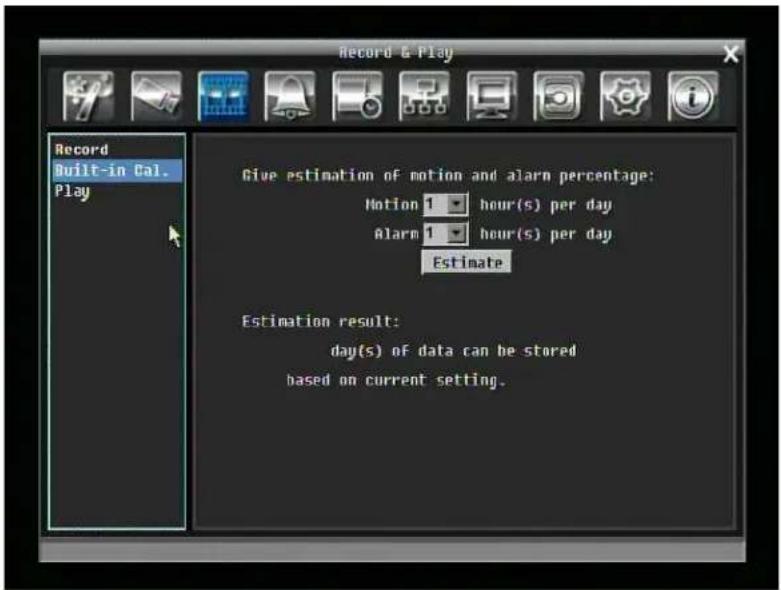This screenshot has height=590, width=781.
Task: Select Play in the left menu
Action: 72,191
